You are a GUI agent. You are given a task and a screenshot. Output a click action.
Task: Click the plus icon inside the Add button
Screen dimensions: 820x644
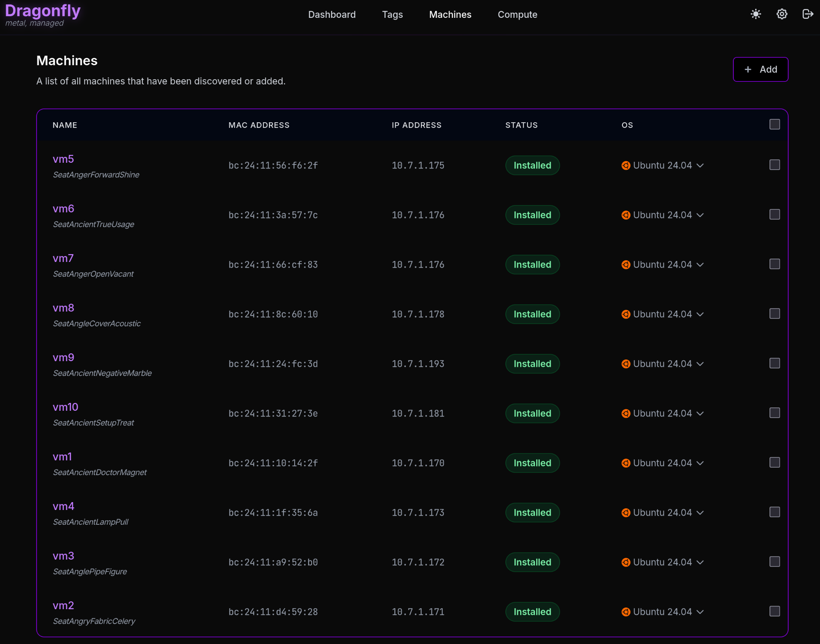pos(748,69)
